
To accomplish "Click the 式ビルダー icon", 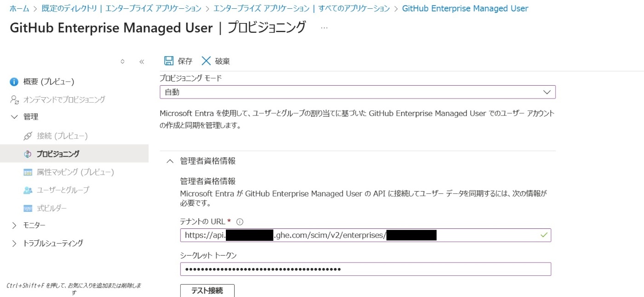I will (x=28, y=208).
